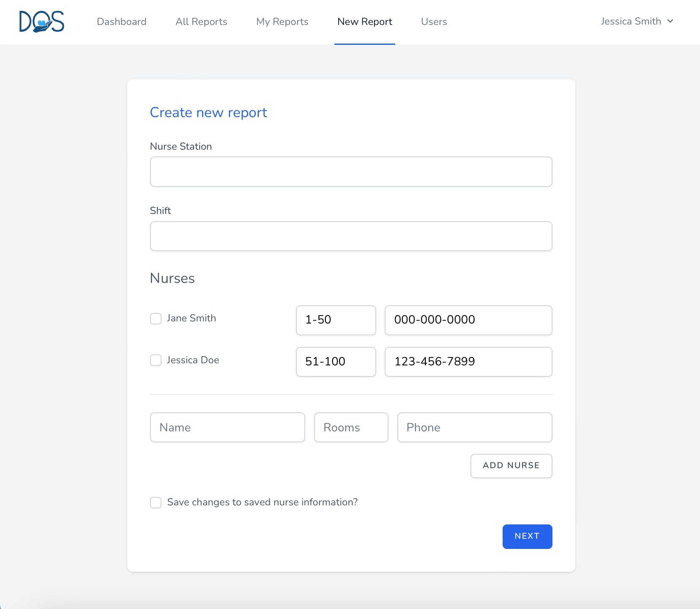
Task: Click the Rooms placeholder input
Action: coord(351,428)
